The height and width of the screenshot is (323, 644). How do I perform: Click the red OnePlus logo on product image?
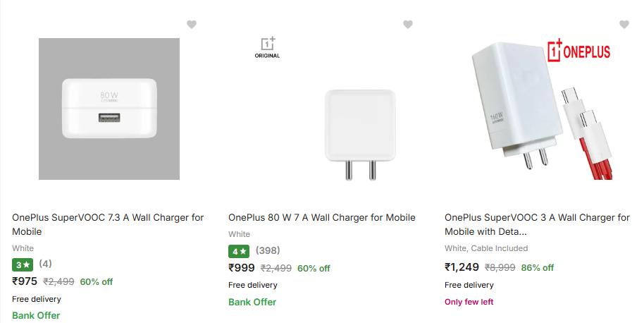[x=578, y=51]
